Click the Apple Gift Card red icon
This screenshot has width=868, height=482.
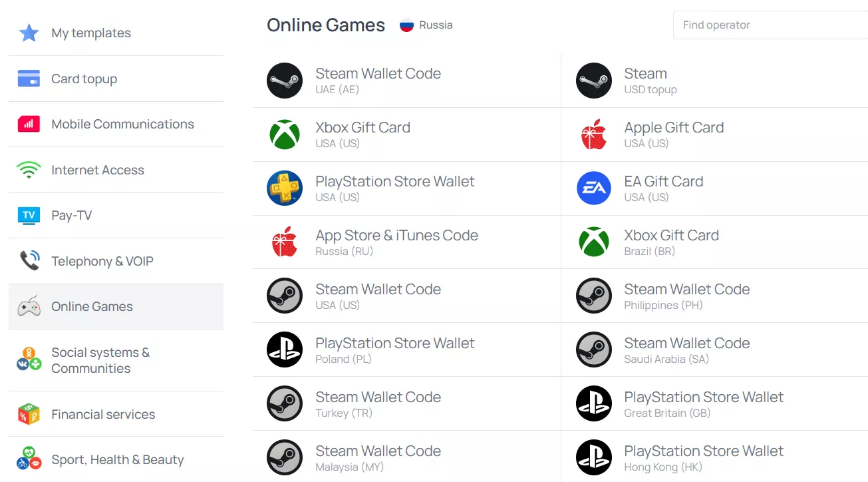point(593,134)
